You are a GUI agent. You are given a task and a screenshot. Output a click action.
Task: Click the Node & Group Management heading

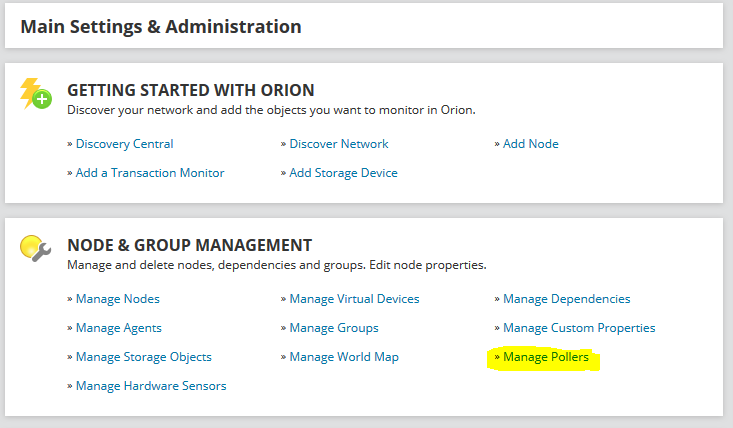[x=189, y=245]
